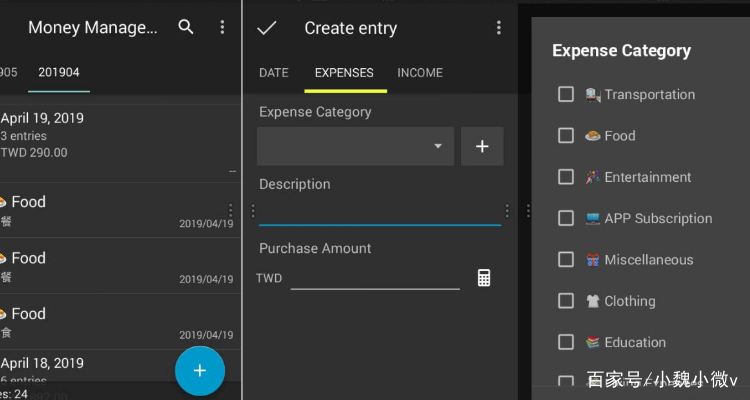Select the 201904 month tab
The height and width of the screenshot is (400, 750).
(x=59, y=72)
